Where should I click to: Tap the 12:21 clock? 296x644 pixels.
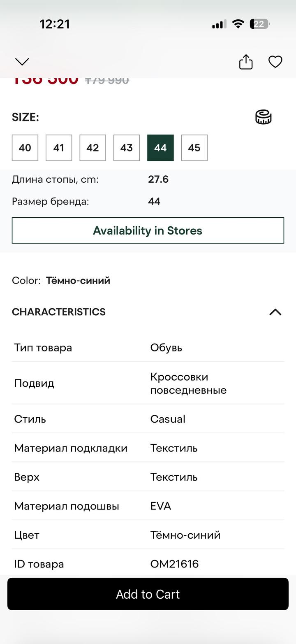point(55,24)
